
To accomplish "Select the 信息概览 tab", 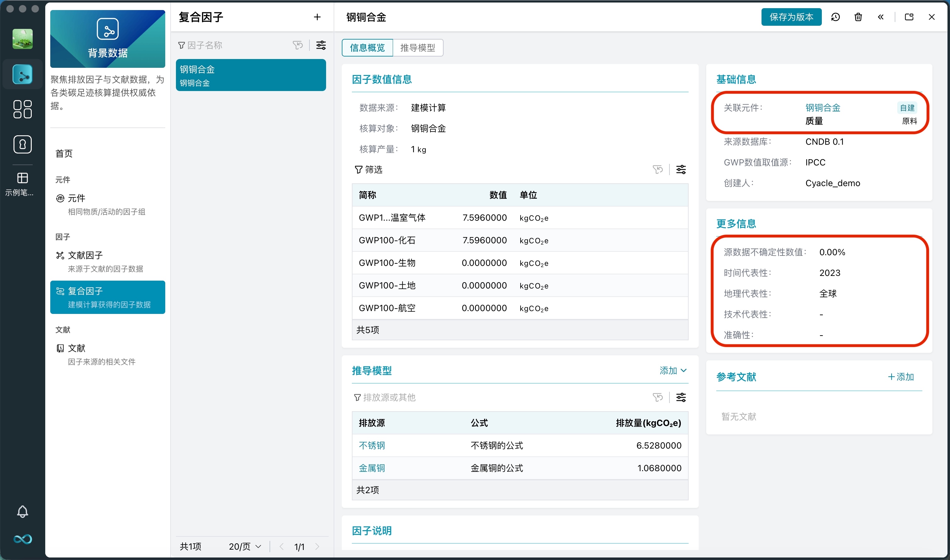I will coord(367,47).
